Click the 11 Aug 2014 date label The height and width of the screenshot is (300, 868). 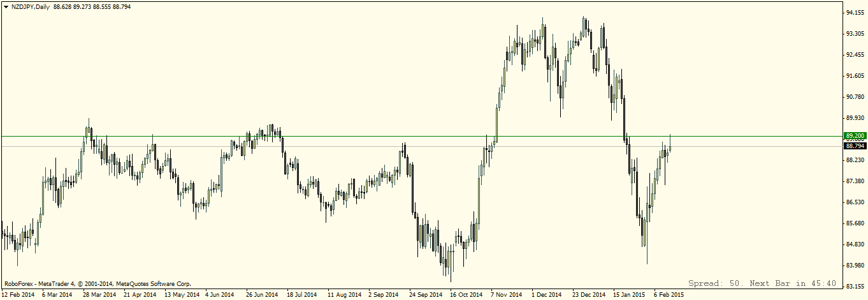click(344, 295)
